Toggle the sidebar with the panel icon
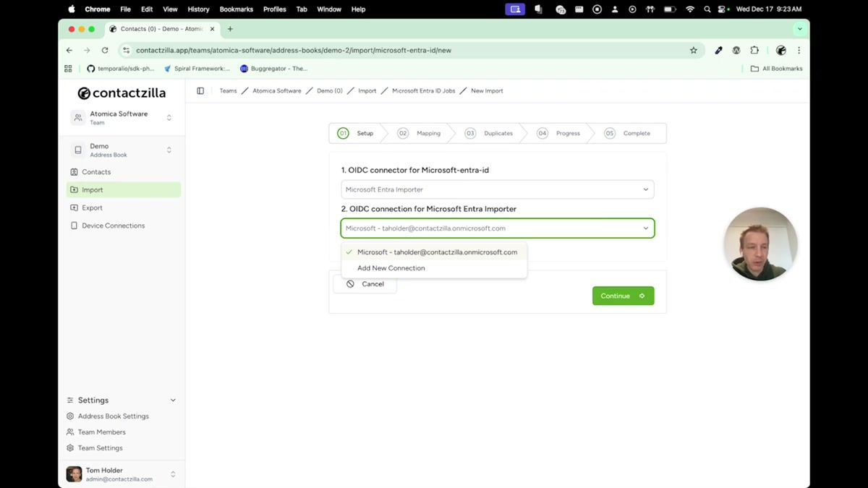 click(x=200, y=90)
